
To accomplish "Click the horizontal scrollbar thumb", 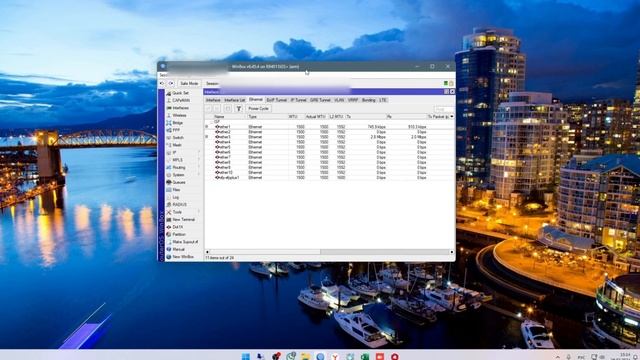I will tap(265, 252).
